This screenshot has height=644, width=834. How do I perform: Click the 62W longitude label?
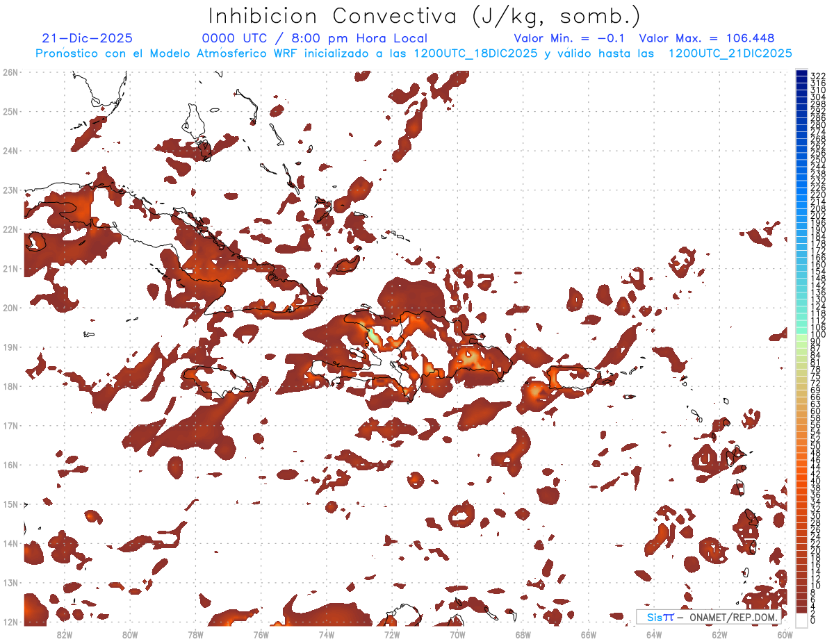pos(719,634)
